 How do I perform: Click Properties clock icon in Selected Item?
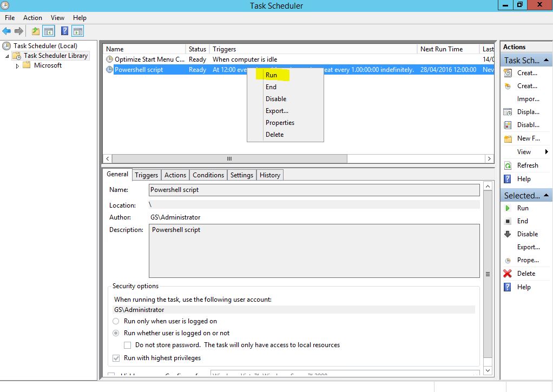[x=508, y=261]
